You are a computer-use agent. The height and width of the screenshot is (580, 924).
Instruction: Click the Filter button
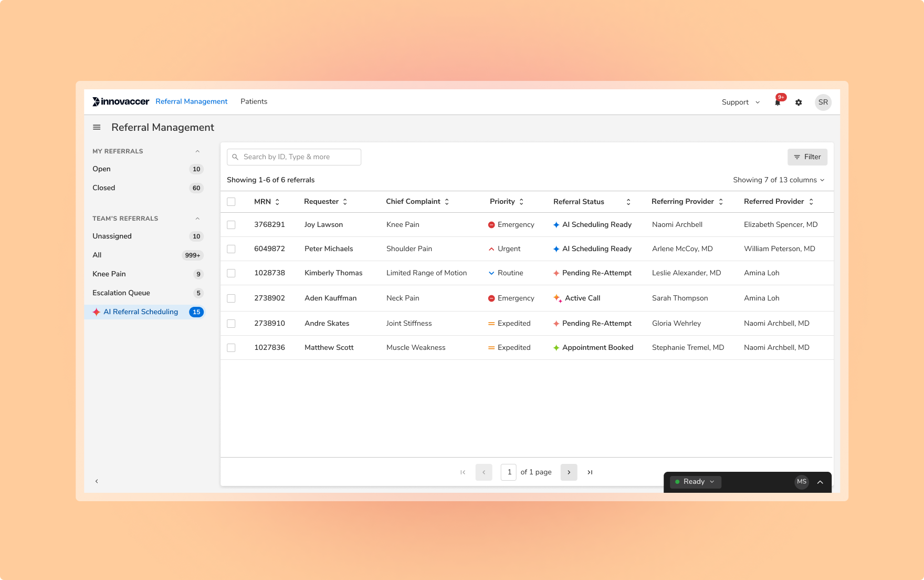(x=807, y=157)
